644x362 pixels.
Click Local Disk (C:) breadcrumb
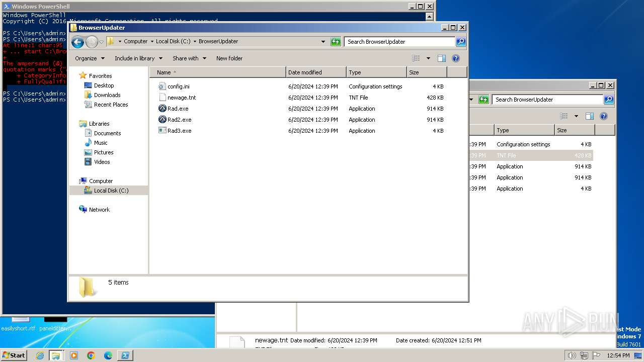tap(173, 42)
